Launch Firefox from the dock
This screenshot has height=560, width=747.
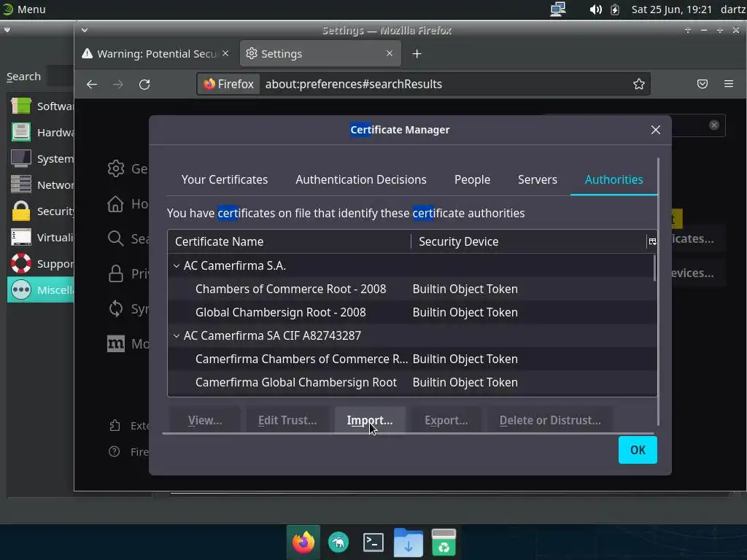point(303,542)
